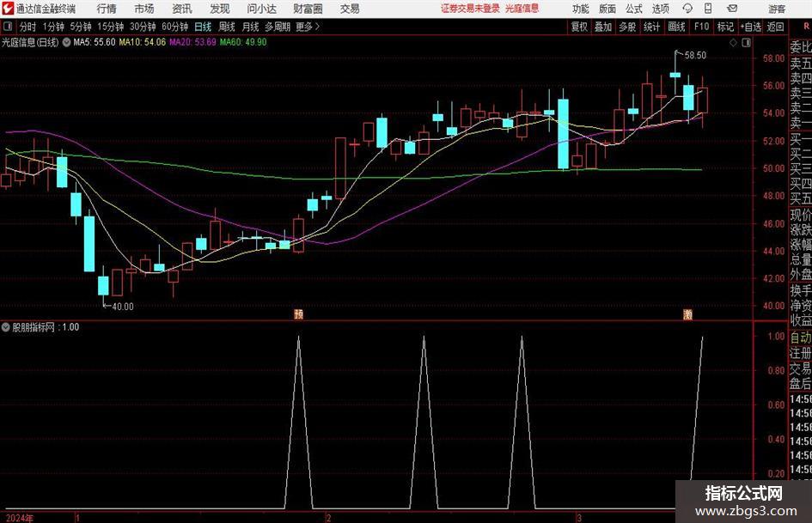Click the 标记 mark button
Screen dimensions: 812x523
[725, 27]
